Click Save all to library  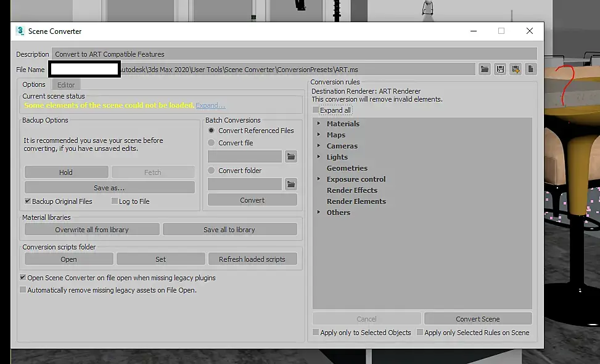click(x=229, y=229)
